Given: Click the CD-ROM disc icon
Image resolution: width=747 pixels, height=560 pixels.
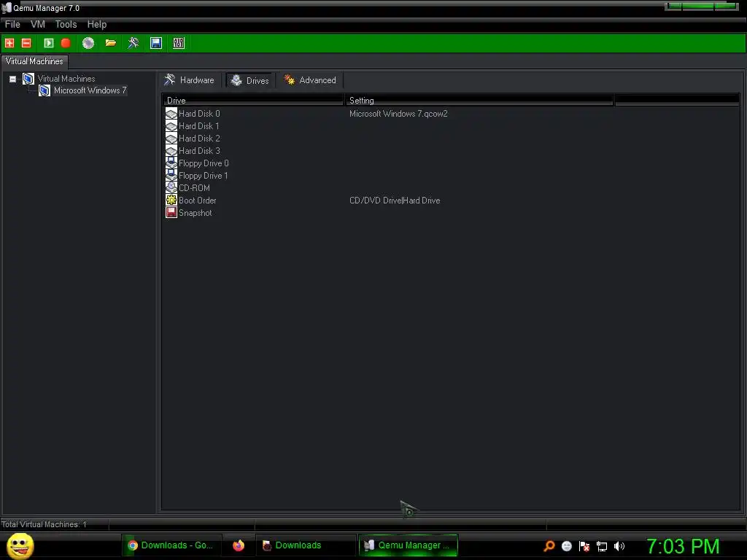Looking at the screenshot, I should 171,187.
